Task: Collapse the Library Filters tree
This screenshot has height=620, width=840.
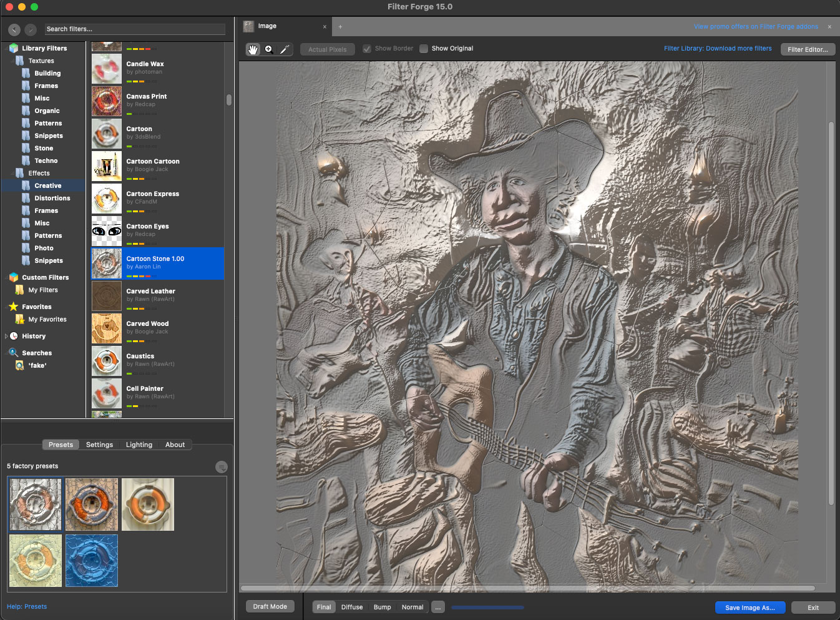Action: coord(6,48)
